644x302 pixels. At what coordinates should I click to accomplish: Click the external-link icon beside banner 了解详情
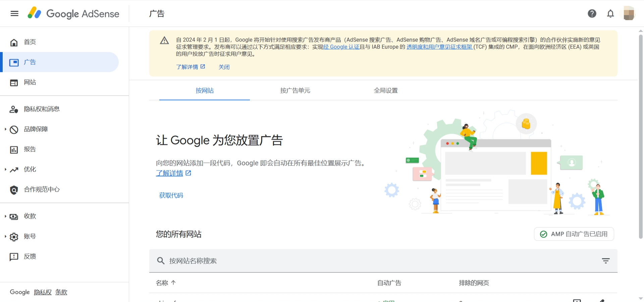[x=203, y=66]
